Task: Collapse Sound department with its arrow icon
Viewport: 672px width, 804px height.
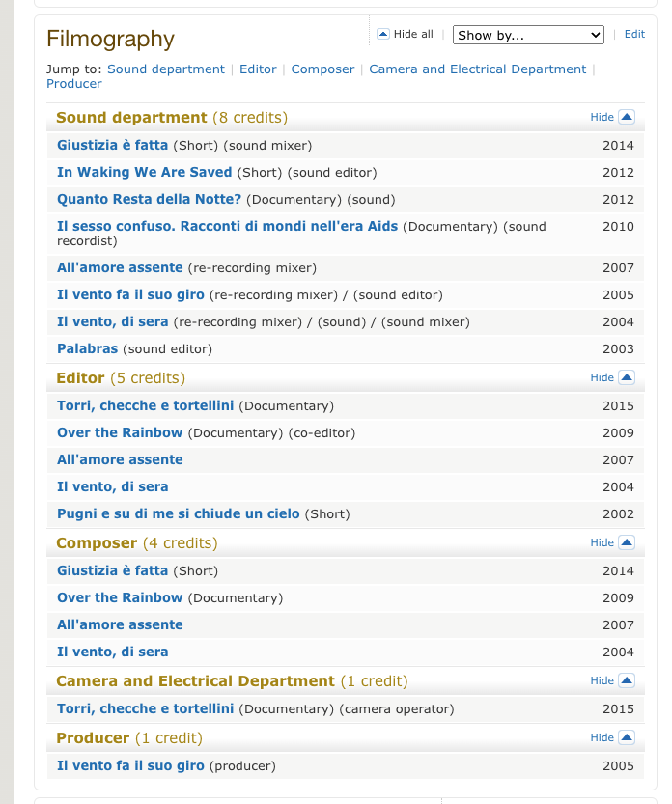Action: coord(627,117)
